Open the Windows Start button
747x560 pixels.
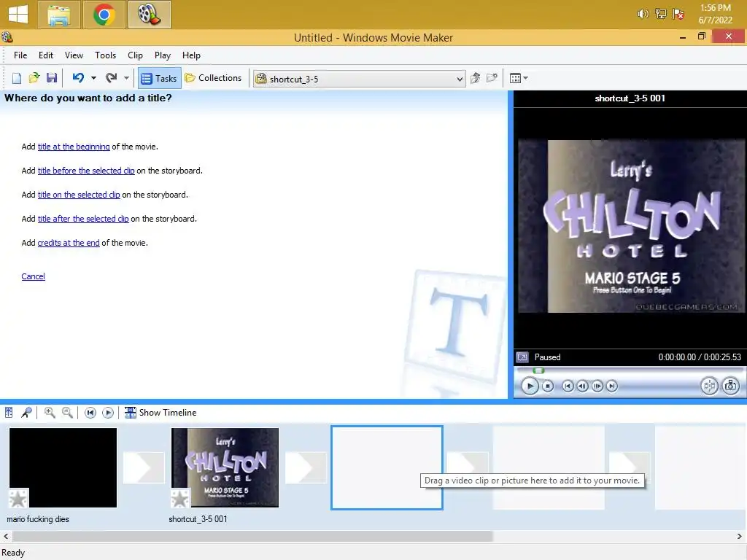[x=18, y=15]
